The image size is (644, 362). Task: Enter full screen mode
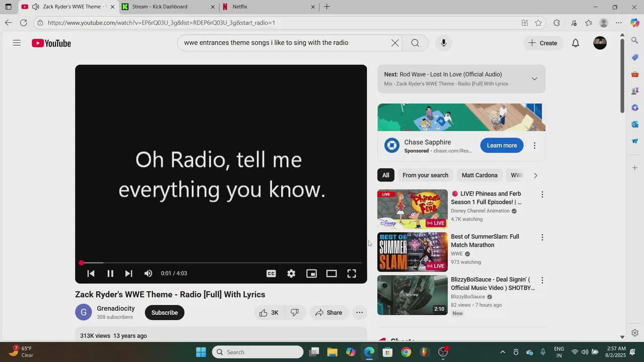(352, 274)
